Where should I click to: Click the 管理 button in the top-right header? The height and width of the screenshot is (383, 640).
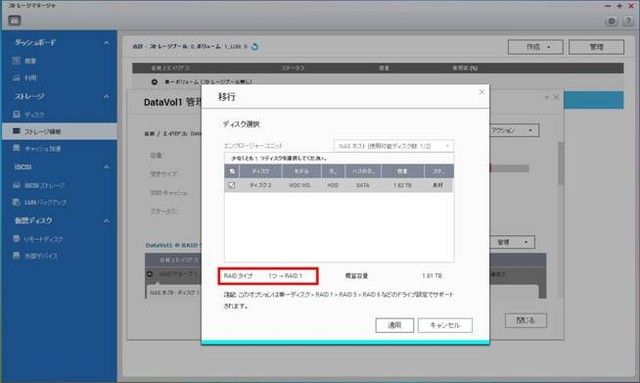click(596, 47)
